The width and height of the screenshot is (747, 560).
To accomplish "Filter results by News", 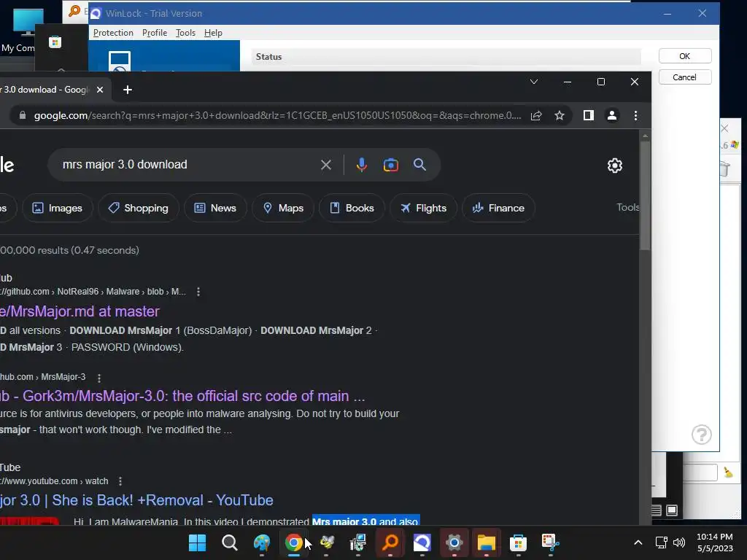I will 215,208.
